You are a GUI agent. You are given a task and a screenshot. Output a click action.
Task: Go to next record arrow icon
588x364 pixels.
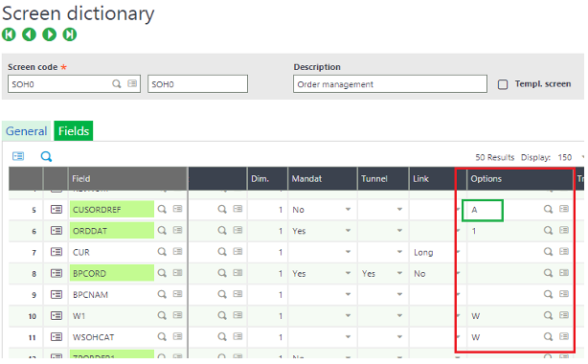point(49,34)
